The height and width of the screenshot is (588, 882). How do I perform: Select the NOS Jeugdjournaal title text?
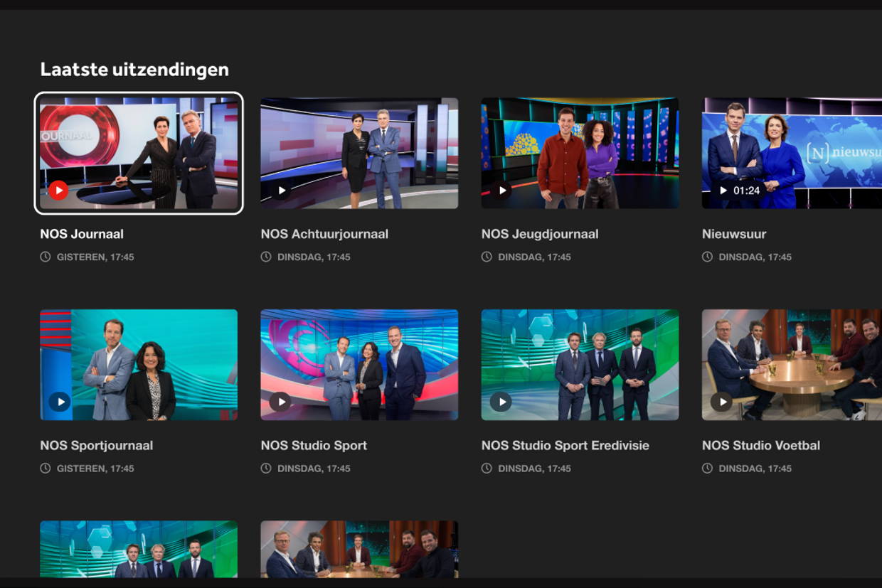pyautogui.click(x=540, y=234)
